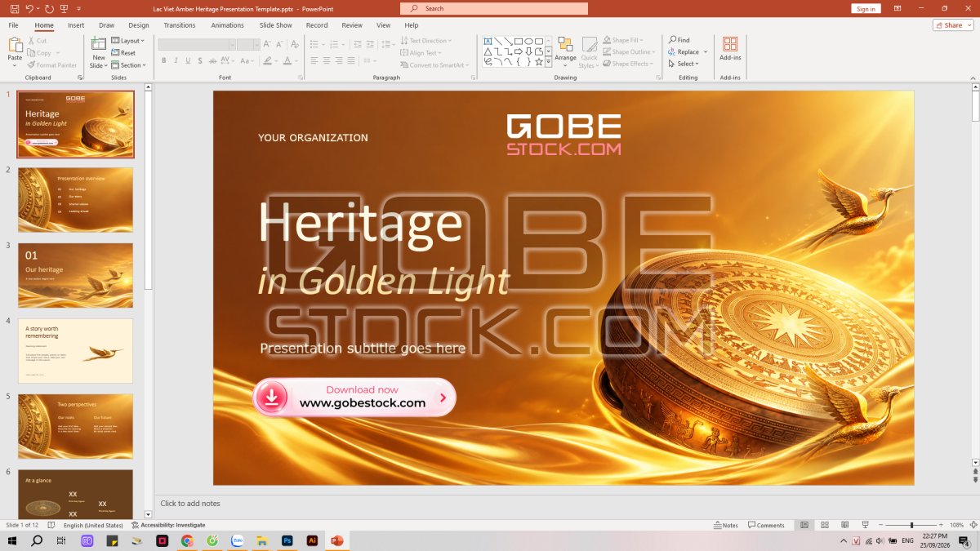Redo the last action
Screen dimensions: 980x551
pyautogui.click(x=49, y=8)
